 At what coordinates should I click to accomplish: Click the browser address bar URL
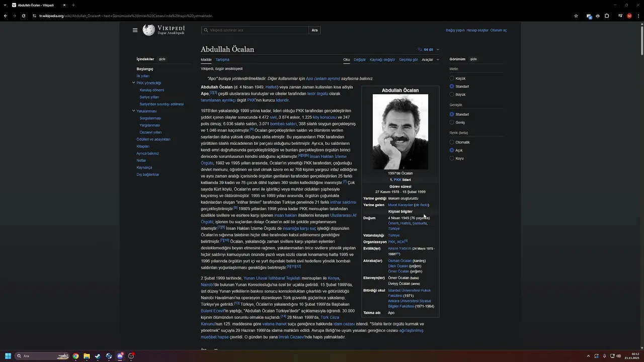click(126, 16)
